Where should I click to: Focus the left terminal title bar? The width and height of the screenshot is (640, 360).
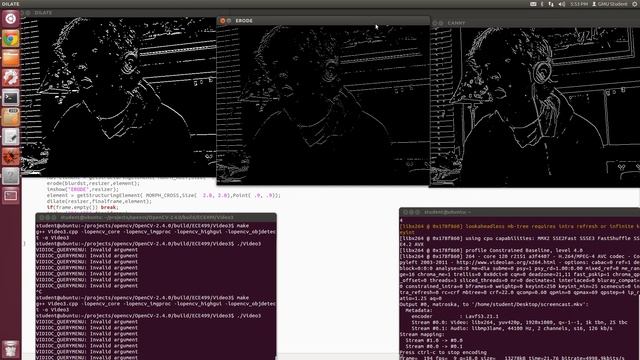tap(156, 218)
